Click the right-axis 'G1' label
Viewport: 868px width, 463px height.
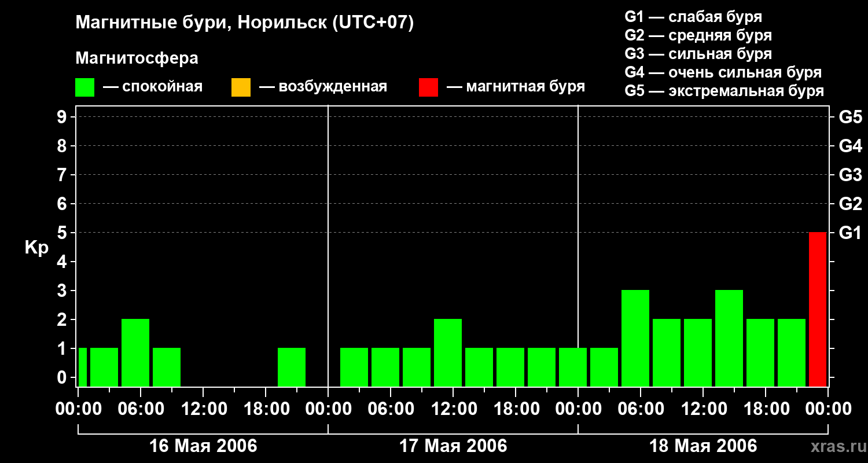851,233
